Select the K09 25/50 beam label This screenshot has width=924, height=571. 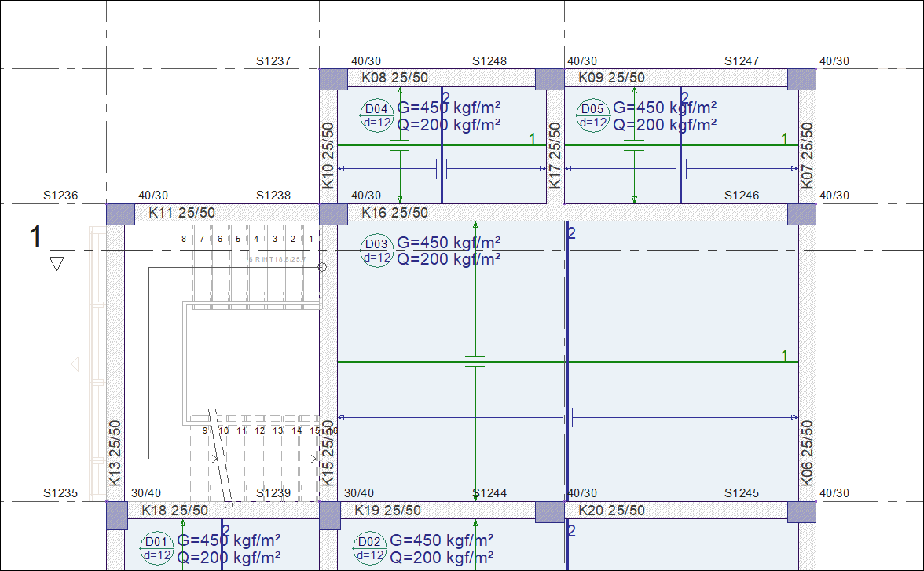(611, 78)
